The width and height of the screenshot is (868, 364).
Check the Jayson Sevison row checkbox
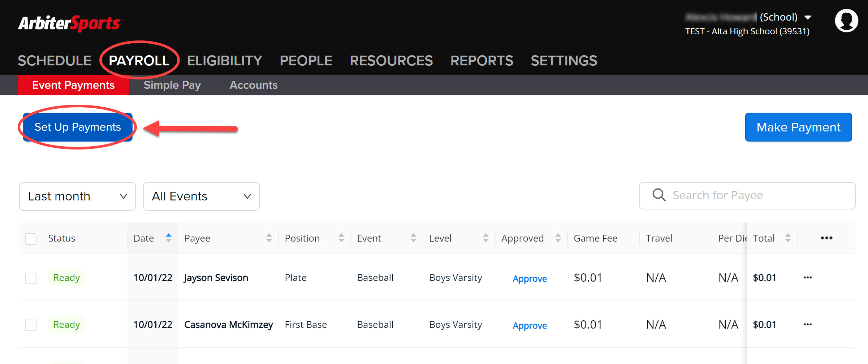pos(31,278)
